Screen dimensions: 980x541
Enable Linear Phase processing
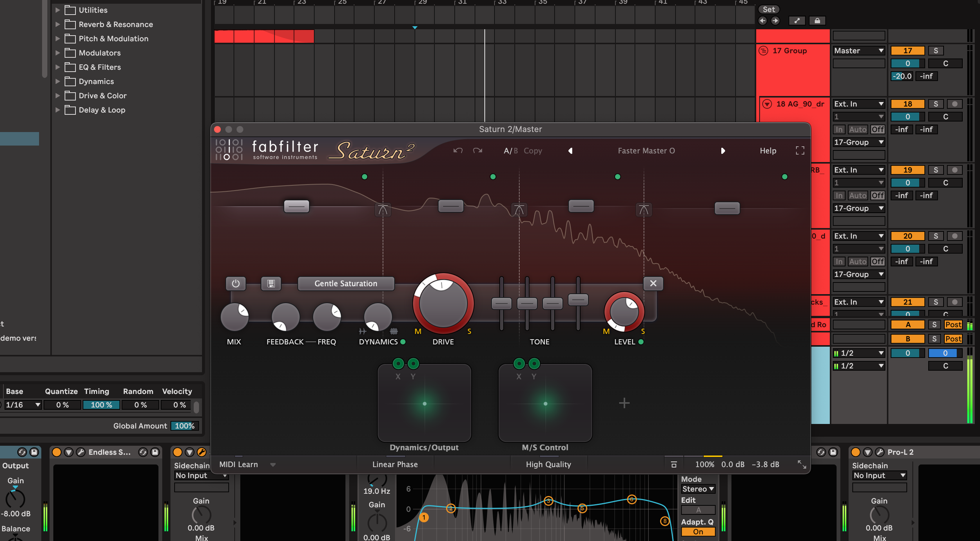coord(395,464)
